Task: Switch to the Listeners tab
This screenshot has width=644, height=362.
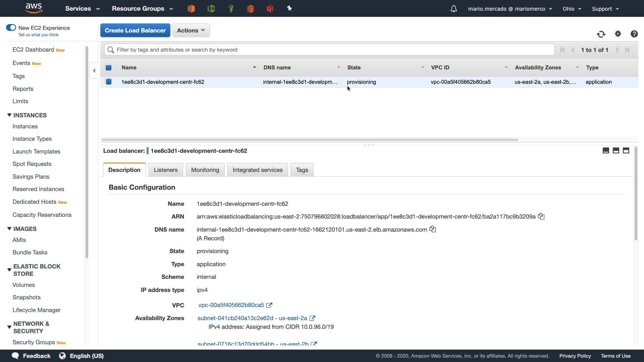Action: pyautogui.click(x=166, y=170)
